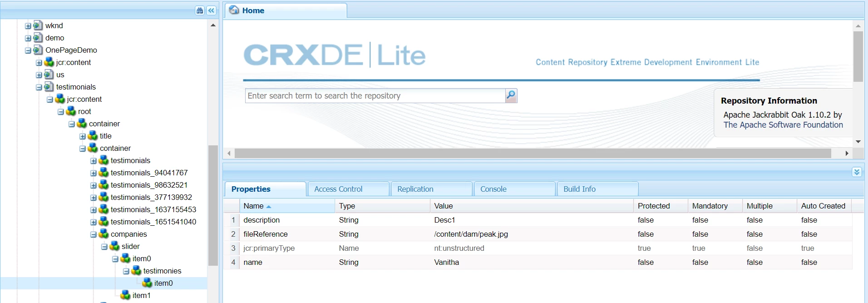Screen dimensions: 868x303
Task: Open the Replication tab
Action: tap(431, 189)
